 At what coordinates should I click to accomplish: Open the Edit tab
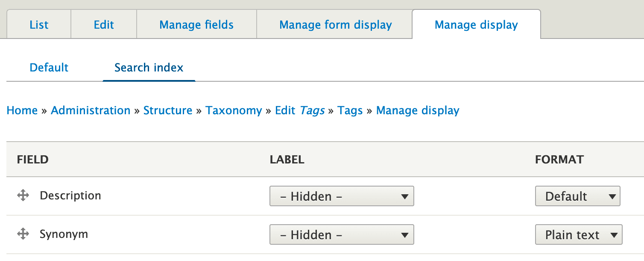[x=104, y=25]
